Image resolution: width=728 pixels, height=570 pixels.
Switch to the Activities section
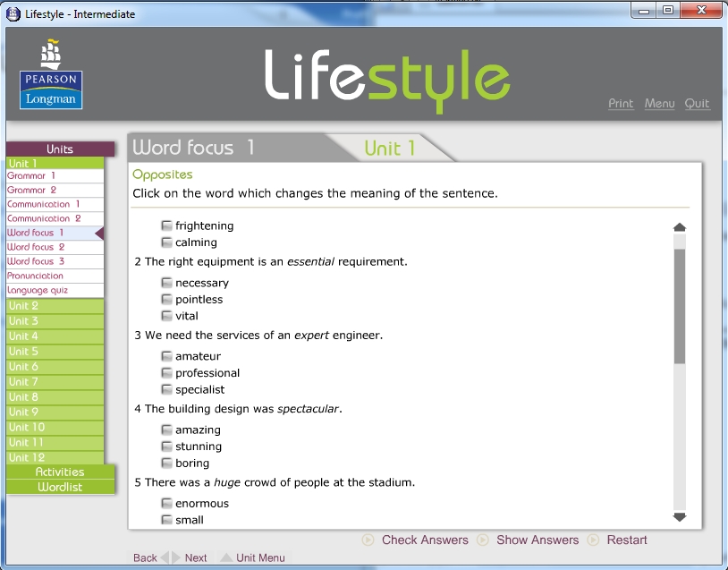(60, 472)
